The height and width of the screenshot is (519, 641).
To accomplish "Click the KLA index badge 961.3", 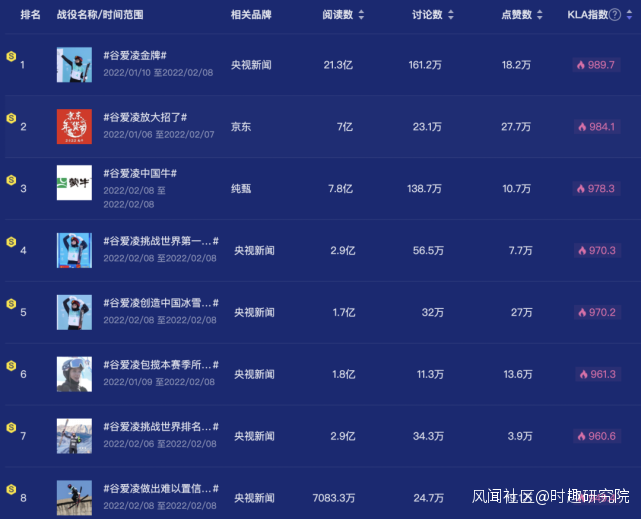I will 598,374.
